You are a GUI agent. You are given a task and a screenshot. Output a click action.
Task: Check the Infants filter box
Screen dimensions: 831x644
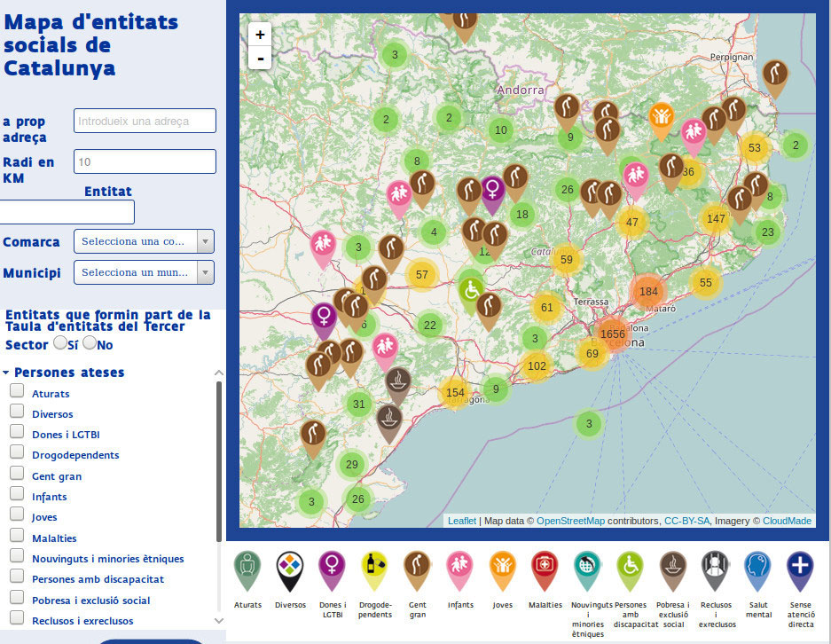tap(17, 495)
